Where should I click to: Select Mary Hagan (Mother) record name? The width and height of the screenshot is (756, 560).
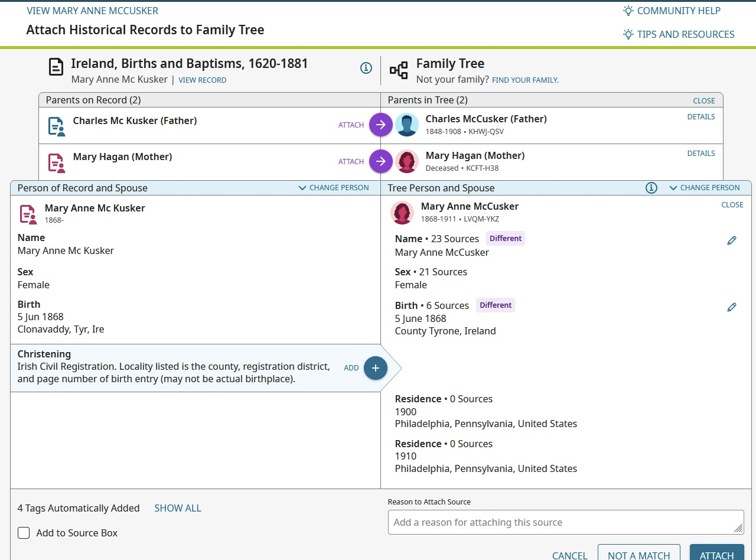(x=123, y=157)
